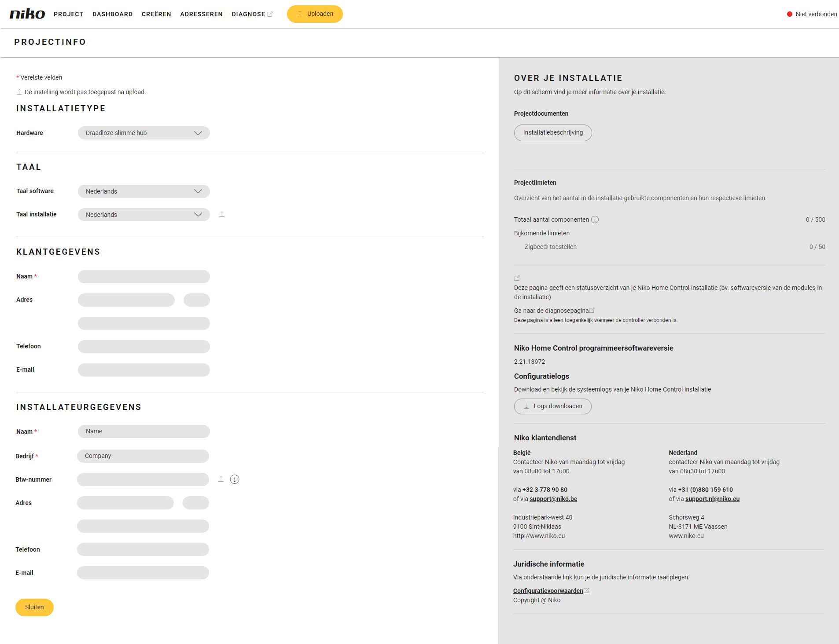Open the Configuratievoorwaarden link
The width and height of the screenshot is (839, 644).
[551, 591]
